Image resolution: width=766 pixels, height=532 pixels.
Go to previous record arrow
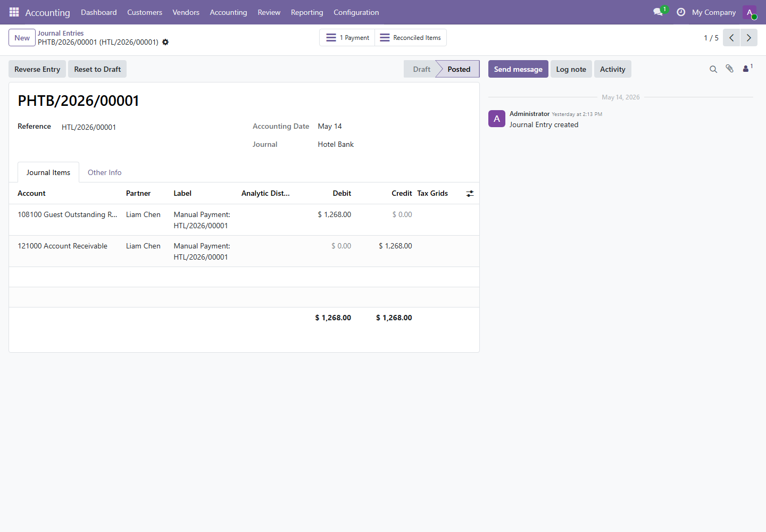(731, 38)
